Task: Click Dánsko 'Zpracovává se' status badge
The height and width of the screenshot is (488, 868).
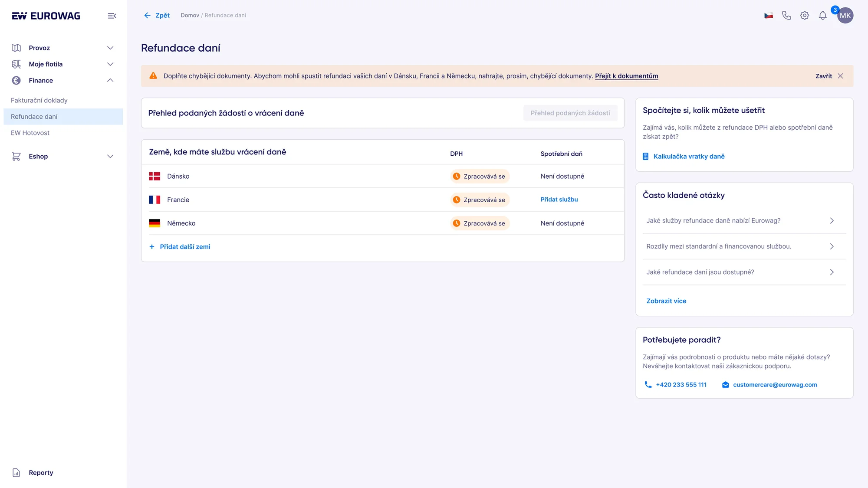Action: pos(480,176)
